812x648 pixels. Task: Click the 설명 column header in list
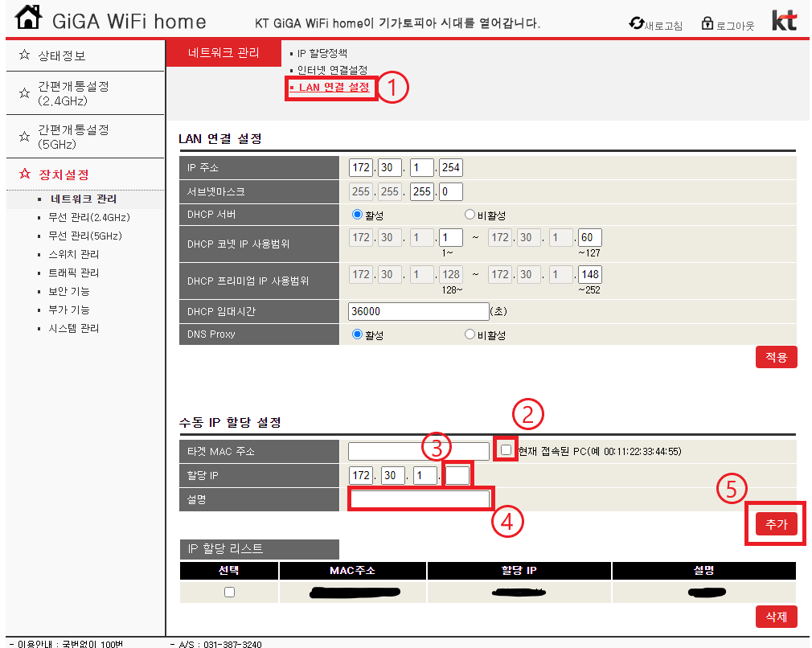pos(704,571)
